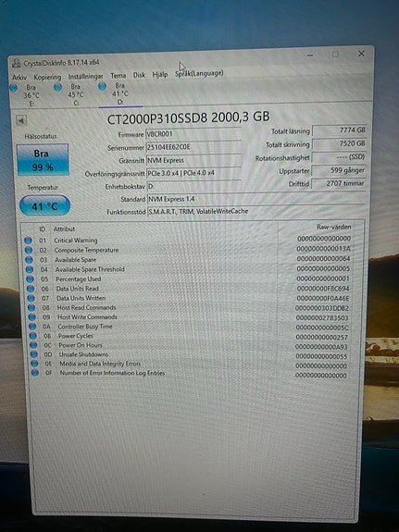
Task: Open the Hjälp menu
Action: (x=160, y=74)
